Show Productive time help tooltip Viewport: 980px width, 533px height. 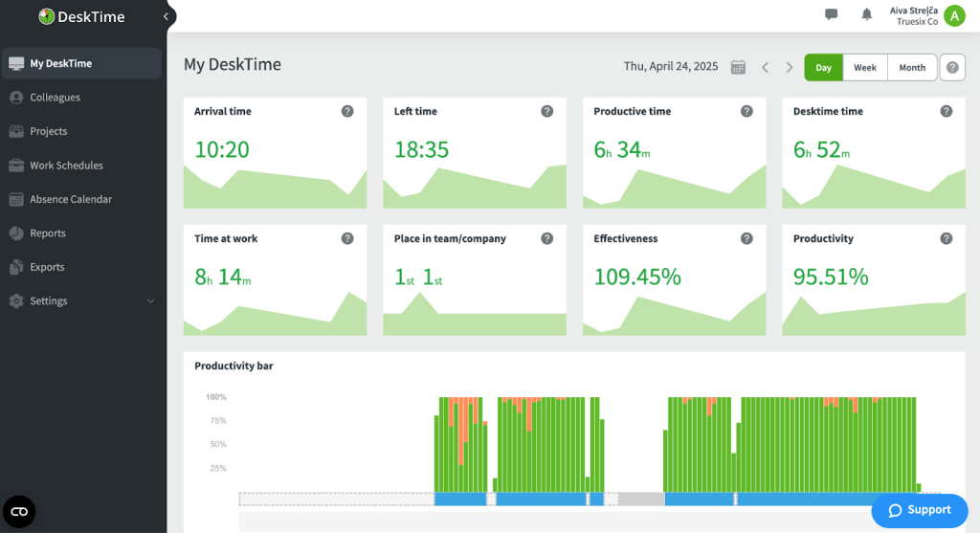[x=746, y=111]
